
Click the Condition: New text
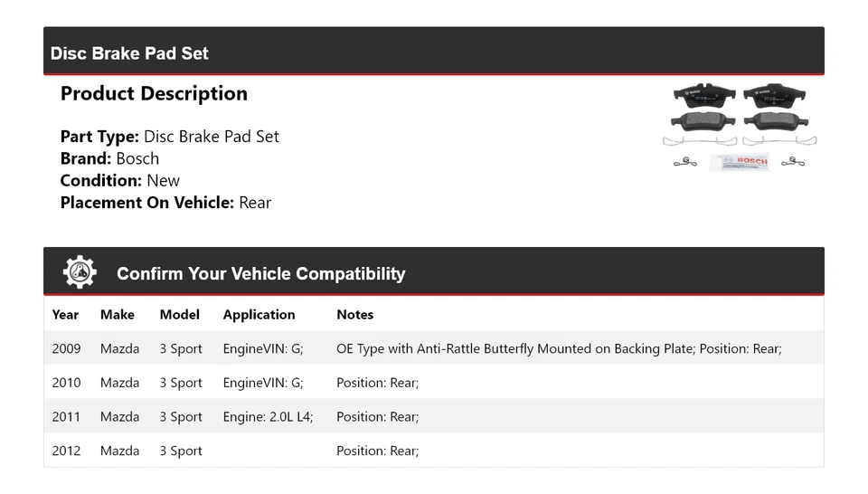(x=119, y=180)
